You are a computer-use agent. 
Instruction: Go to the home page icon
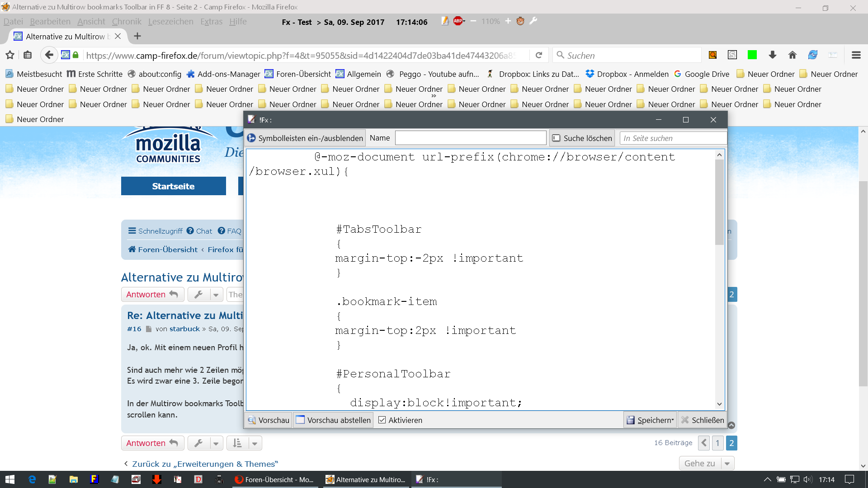[792, 55]
